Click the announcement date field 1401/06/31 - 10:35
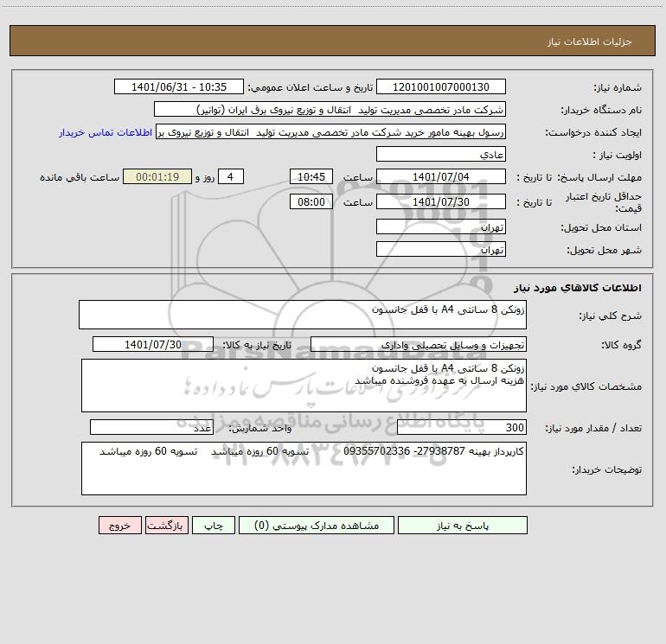666x644 pixels. pyautogui.click(x=179, y=86)
